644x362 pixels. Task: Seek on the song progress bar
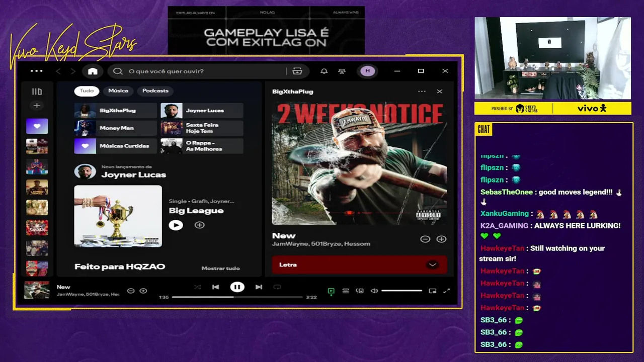click(x=237, y=297)
